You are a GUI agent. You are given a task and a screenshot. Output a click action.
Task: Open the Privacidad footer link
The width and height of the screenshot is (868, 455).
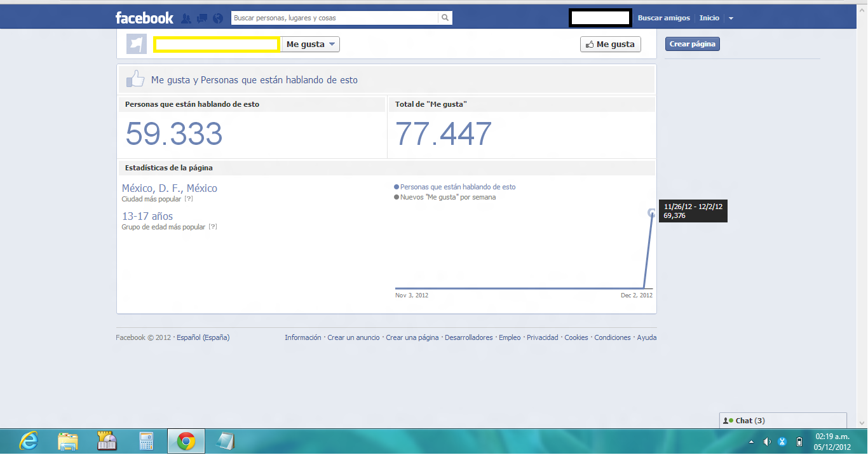click(x=543, y=337)
